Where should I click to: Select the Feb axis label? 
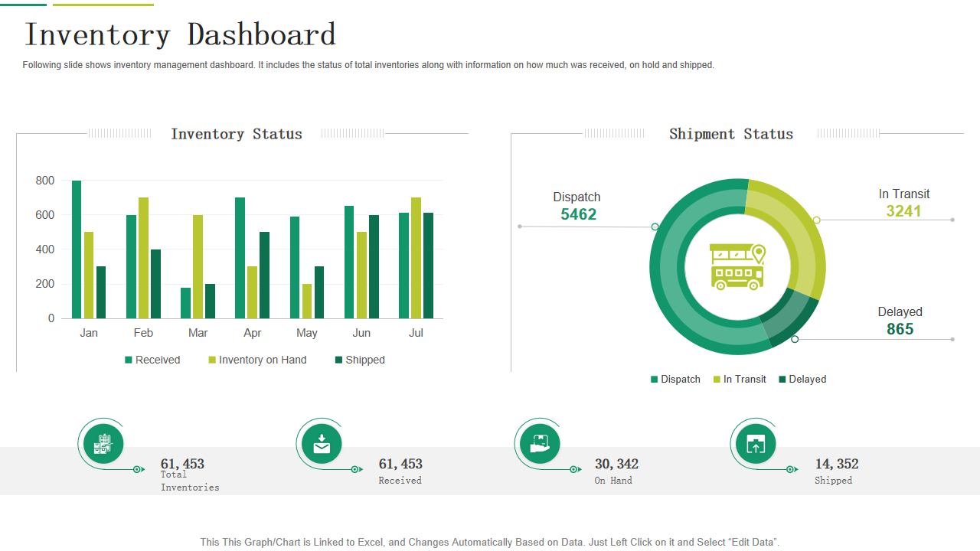[143, 333]
